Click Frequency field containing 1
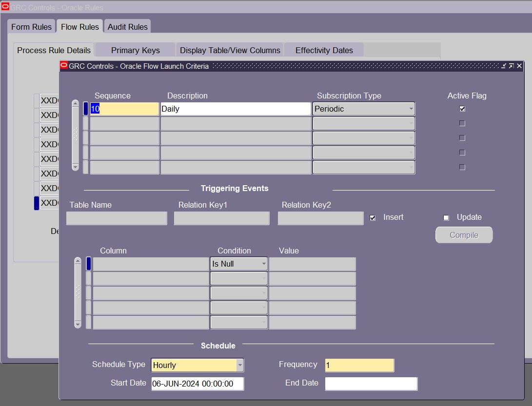Viewport: 532px width, 406px height. (x=360, y=365)
